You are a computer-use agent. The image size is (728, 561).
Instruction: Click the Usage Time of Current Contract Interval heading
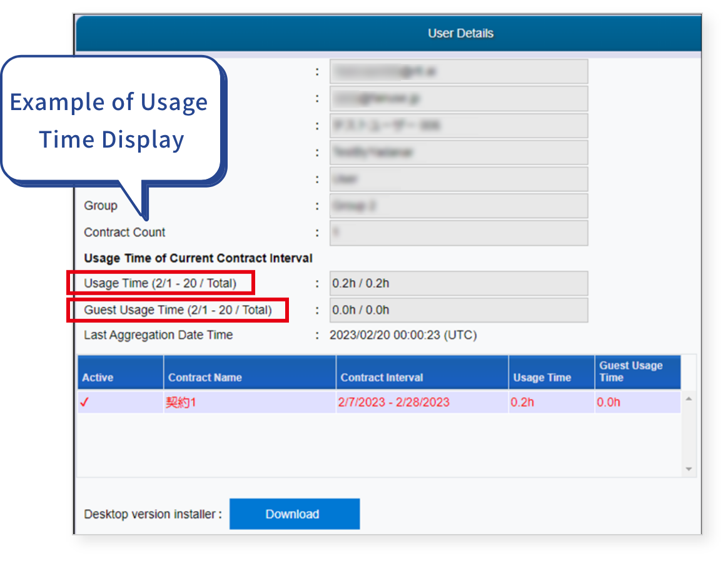pos(198,258)
